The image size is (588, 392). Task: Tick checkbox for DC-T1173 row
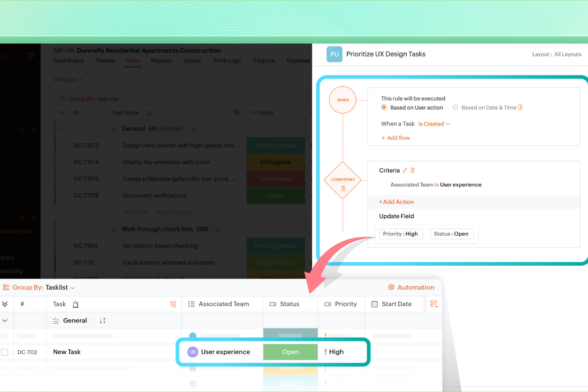click(x=62, y=145)
